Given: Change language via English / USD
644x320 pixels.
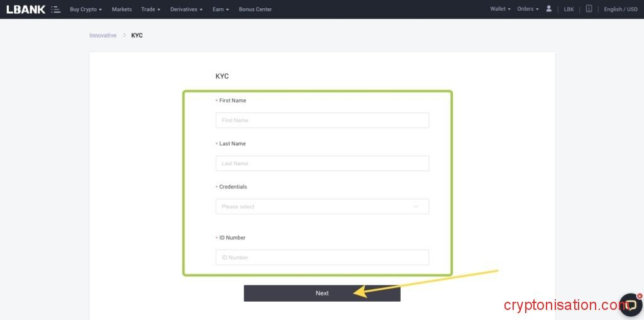Looking at the screenshot, I should point(620,9).
